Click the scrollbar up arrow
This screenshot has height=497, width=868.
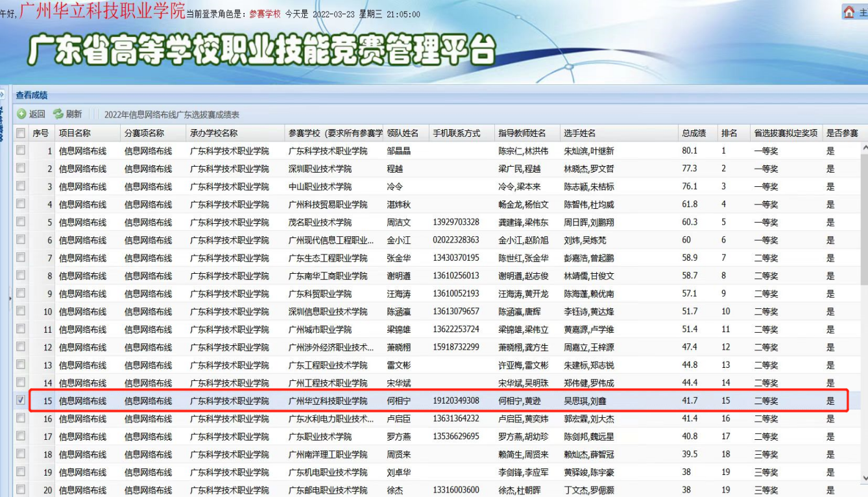click(x=863, y=147)
